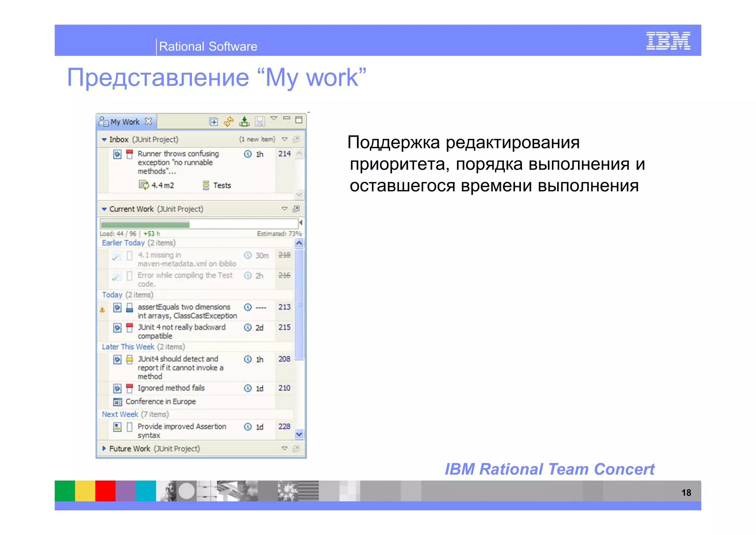Select Error while compiling the Test code item
This screenshot has height=535, width=756.
point(185,279)
